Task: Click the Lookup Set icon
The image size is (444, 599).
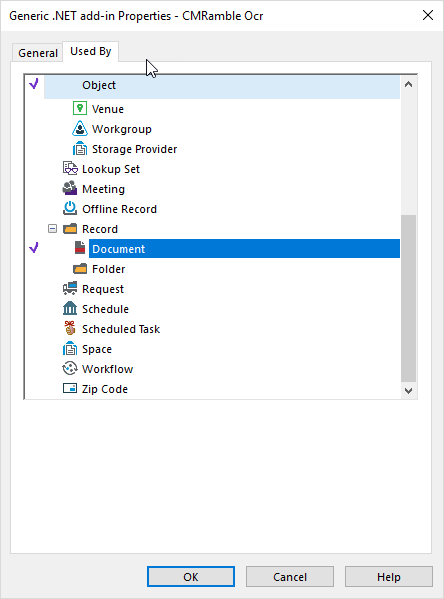Action: 70,168
